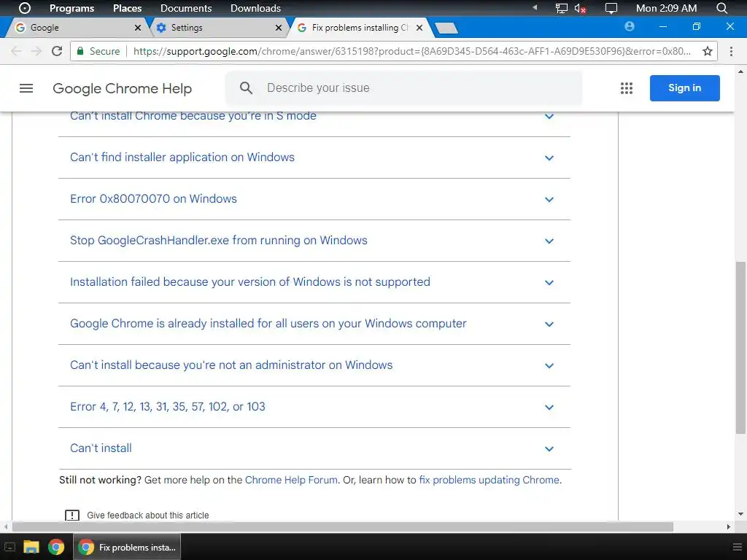Click the scroll-right arrow of horizontal scrollbar
The image size is (747, 560).
tap(729, 526)
